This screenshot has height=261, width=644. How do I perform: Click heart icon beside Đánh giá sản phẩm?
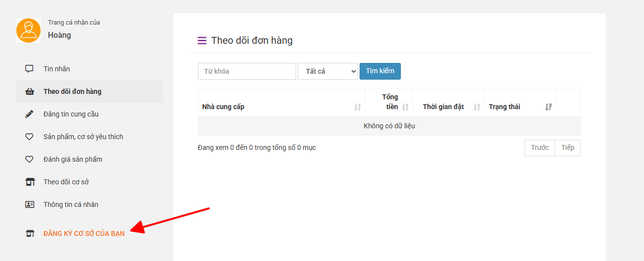(29, 159)
